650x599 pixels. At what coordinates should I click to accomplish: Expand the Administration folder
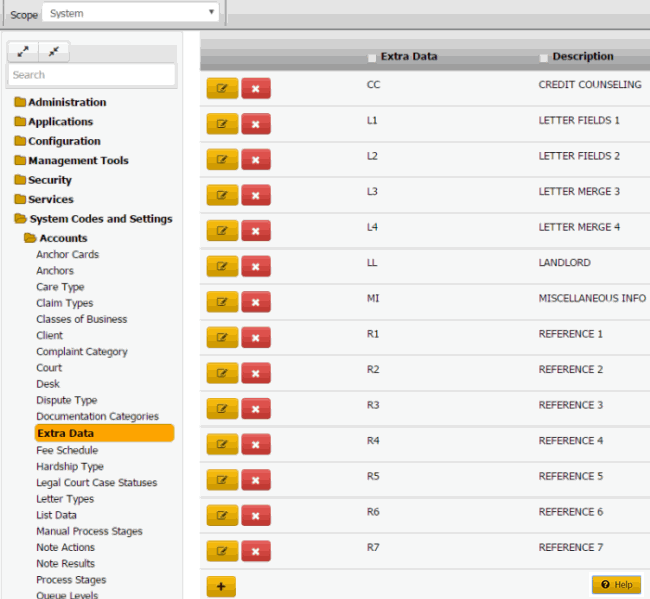coord(66,102)
